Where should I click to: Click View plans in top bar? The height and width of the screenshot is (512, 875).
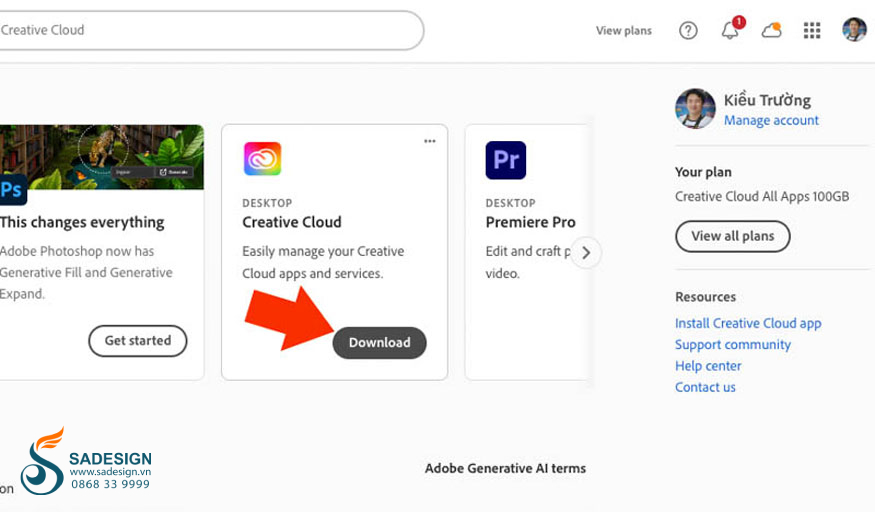tap(623, 31)
